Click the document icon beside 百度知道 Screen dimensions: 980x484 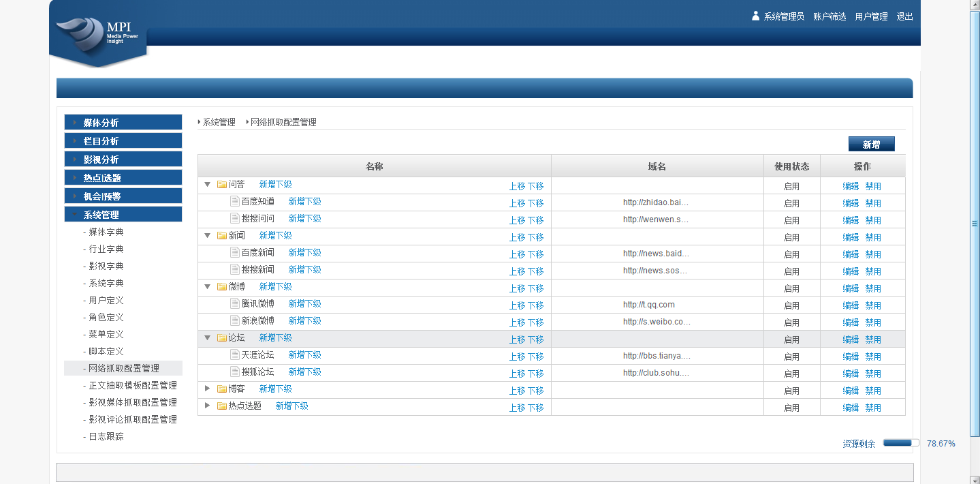coord(235,202)
